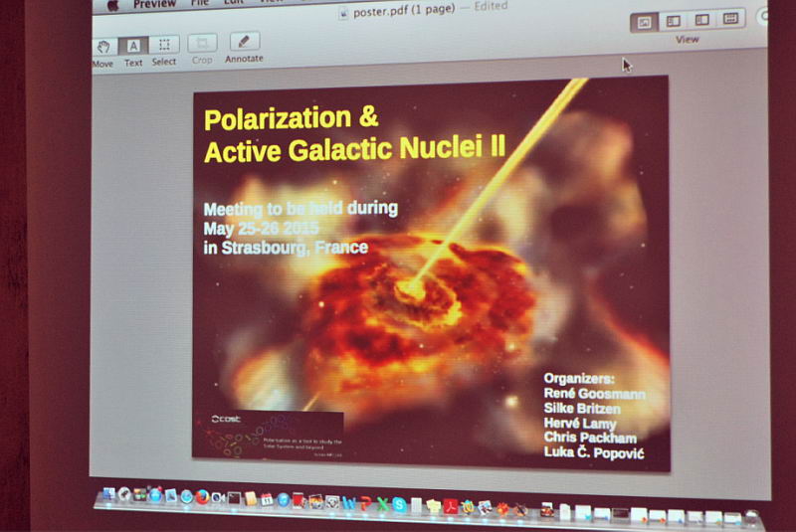This screenshot has width=796, height=532.
Task: Switch to Table of Contents view
Action: 702,20
